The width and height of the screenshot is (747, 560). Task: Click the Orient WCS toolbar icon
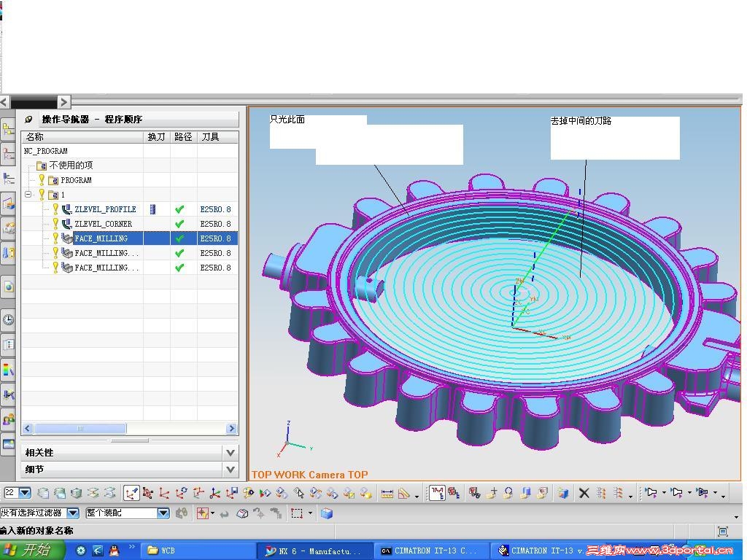198,493
